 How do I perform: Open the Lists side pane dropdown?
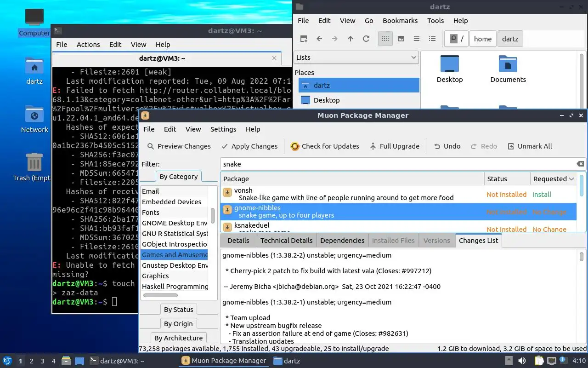pyautogui.click(x=356, y=57)
